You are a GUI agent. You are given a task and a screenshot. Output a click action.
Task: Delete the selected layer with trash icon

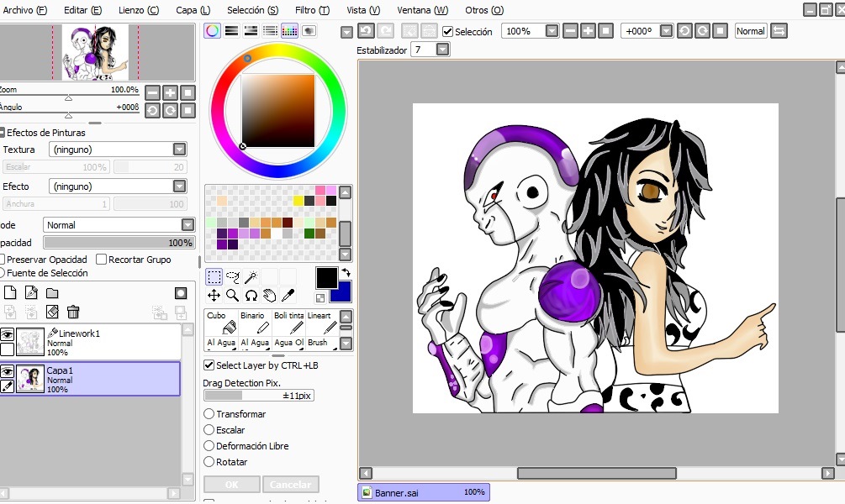[x=73, y=312]
